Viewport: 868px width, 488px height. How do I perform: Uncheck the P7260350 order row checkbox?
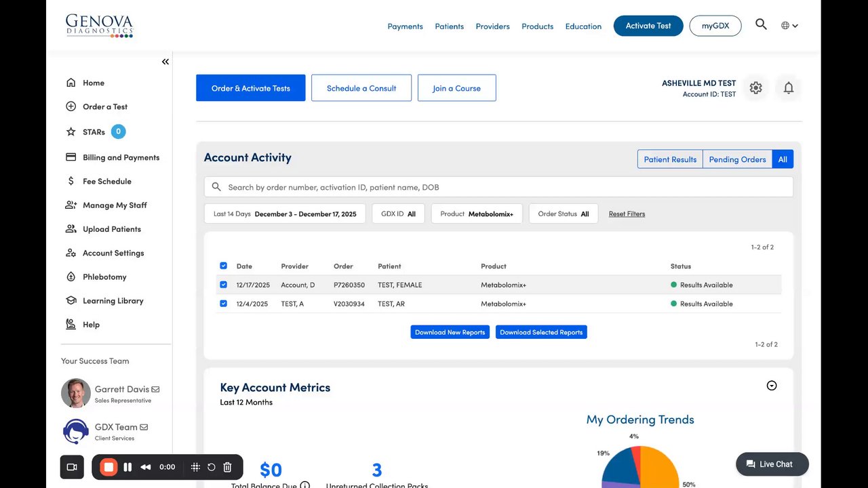224,285
